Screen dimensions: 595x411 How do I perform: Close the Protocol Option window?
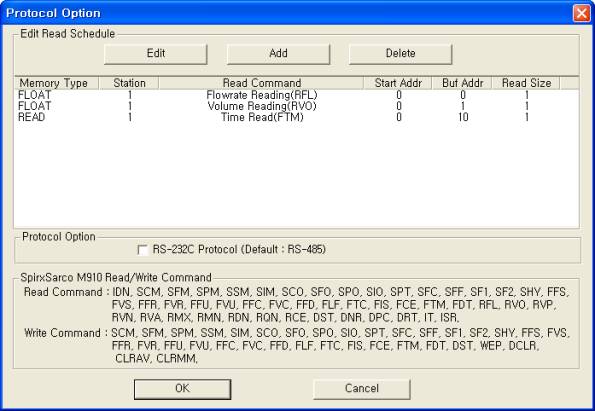[x=581, y=13]
